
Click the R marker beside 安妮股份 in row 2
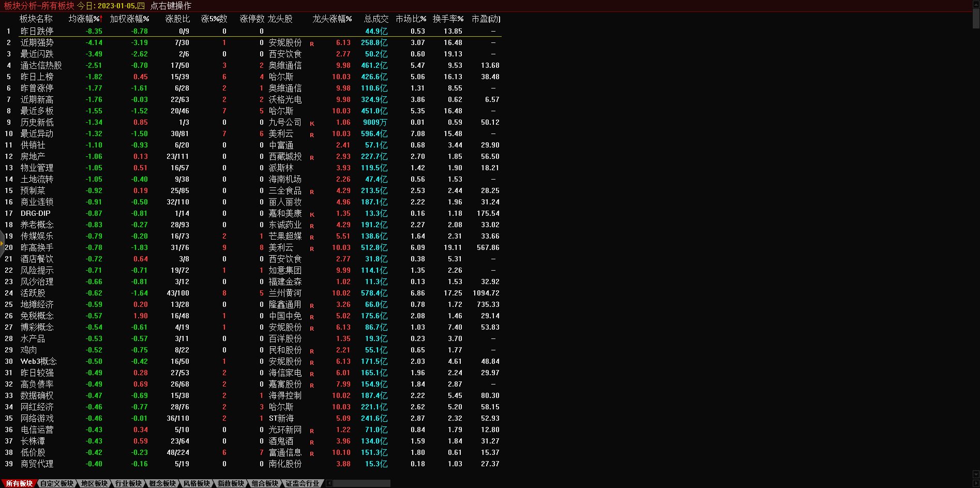(x=312, y=43)
